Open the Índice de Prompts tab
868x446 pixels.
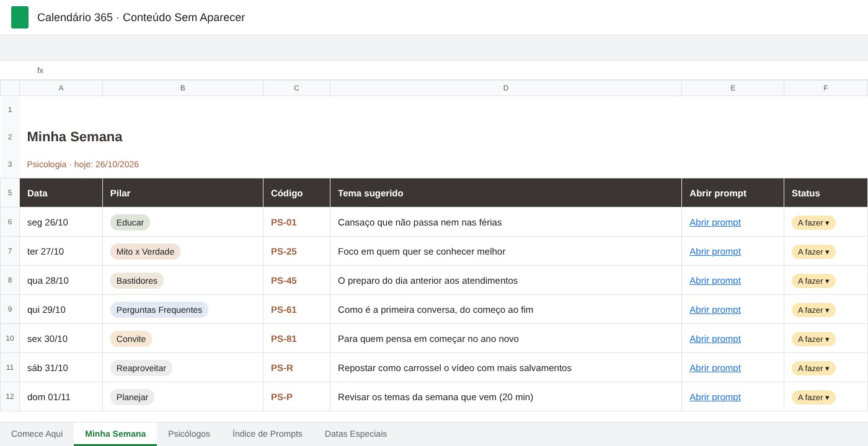tap(267, 434)
